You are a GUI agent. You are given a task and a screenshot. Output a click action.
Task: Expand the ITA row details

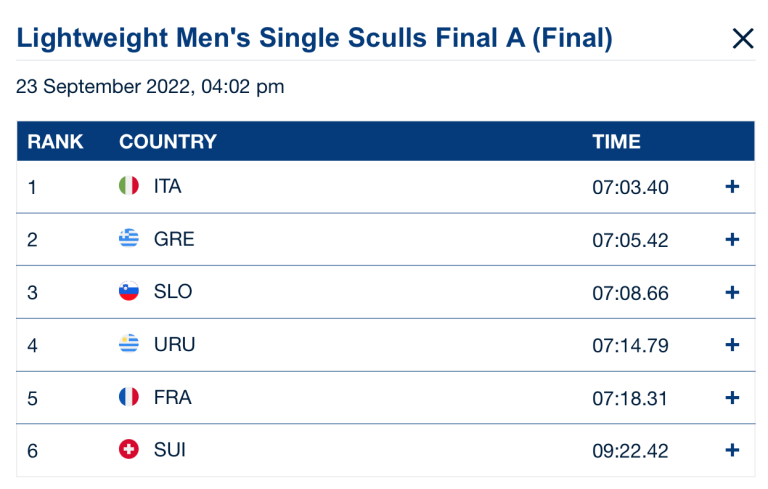(x=732, y=187)
